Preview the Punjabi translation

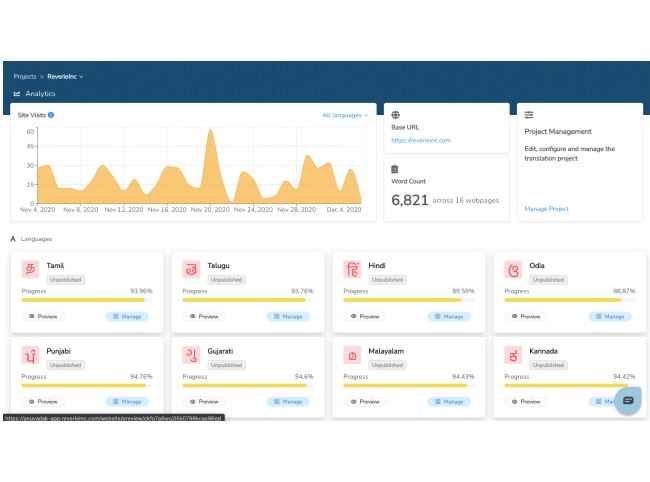[x=43, y=402]
